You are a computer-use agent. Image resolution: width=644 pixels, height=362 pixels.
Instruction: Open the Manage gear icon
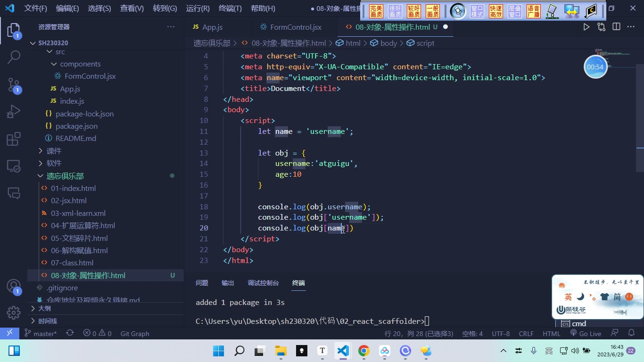pos(14,313)
